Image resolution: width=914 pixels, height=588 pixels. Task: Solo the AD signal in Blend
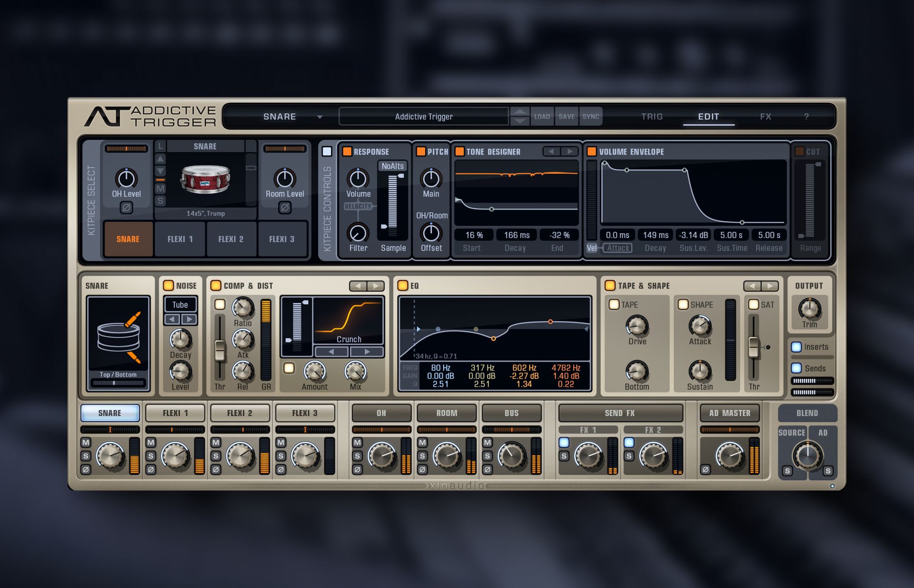pos(828,471)
